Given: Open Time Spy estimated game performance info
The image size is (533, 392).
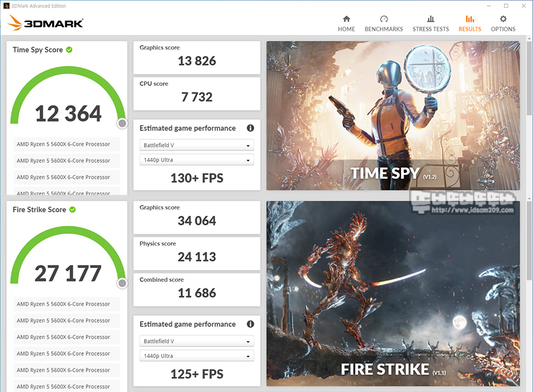Looking at the screenshot, I should tap(251, 128).
